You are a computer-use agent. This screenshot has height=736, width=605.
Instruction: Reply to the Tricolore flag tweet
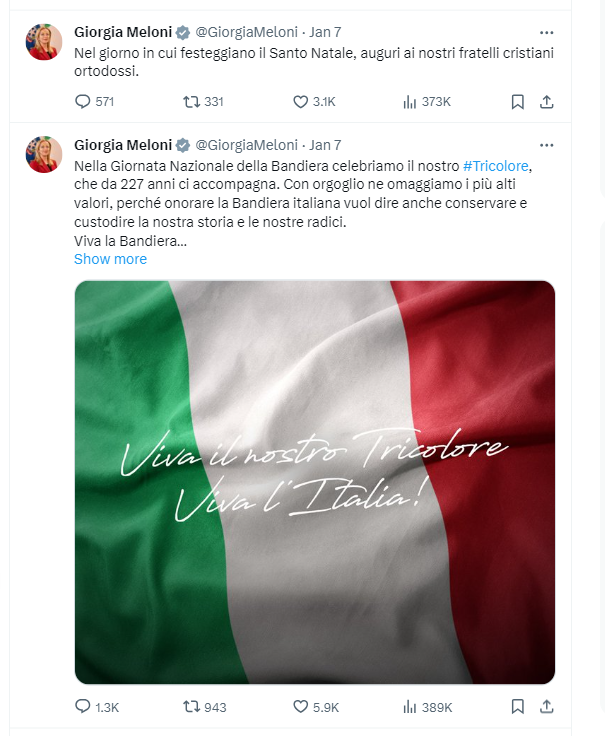[83, 707]
